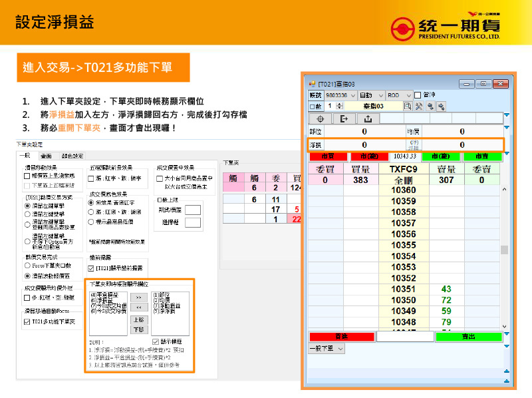Click the first double-arrow icon after the tools icon
Viewport: 532px width, 398px height.
tap(430, 106)
